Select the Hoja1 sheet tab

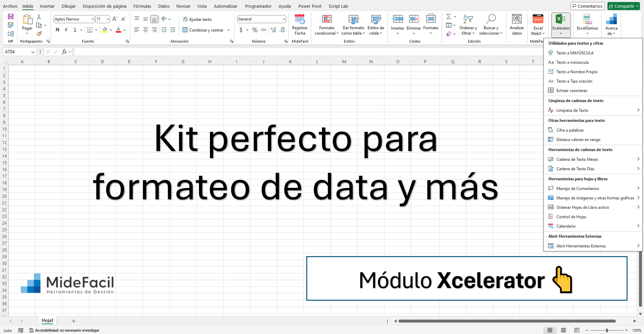pos(47,320)
